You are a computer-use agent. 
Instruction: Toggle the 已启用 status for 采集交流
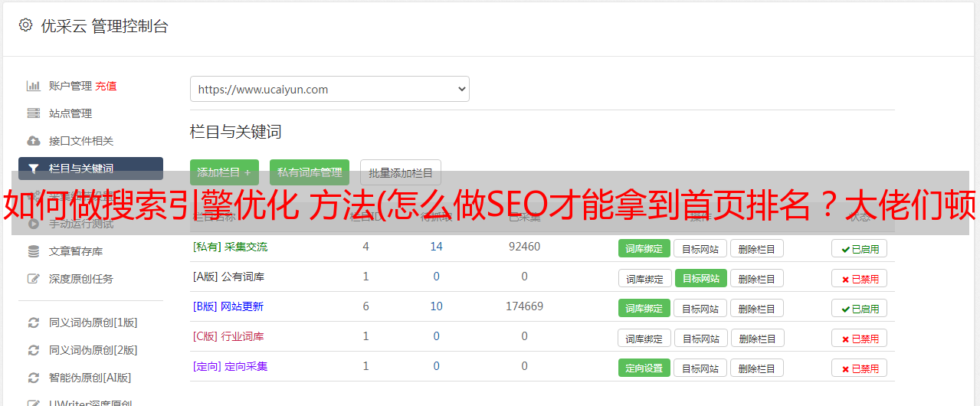pyautogui.click(x=860, y=248)
